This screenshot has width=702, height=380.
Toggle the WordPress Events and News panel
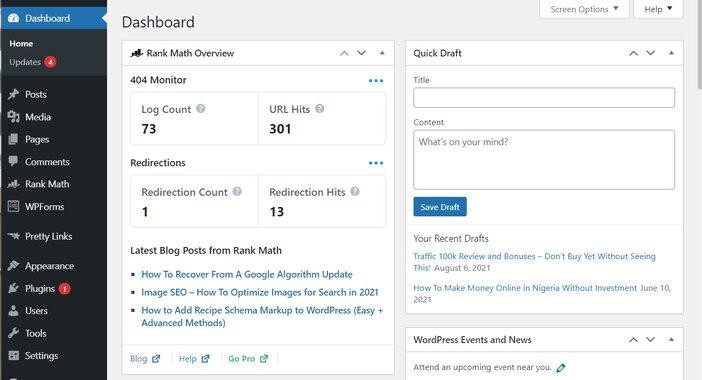671,339
